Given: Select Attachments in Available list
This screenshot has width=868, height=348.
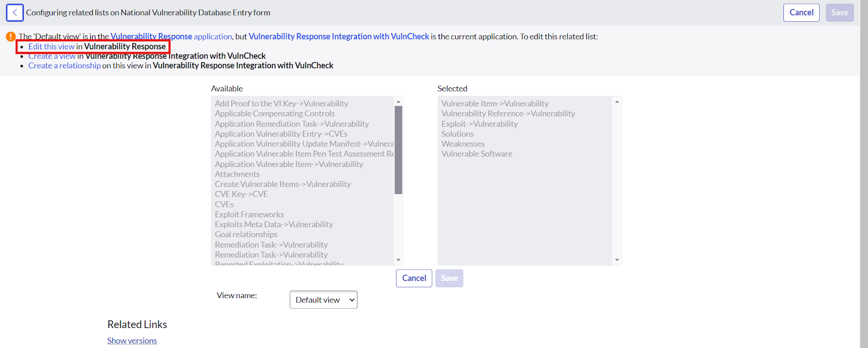Looking at the screenshot, I should 237,174.
